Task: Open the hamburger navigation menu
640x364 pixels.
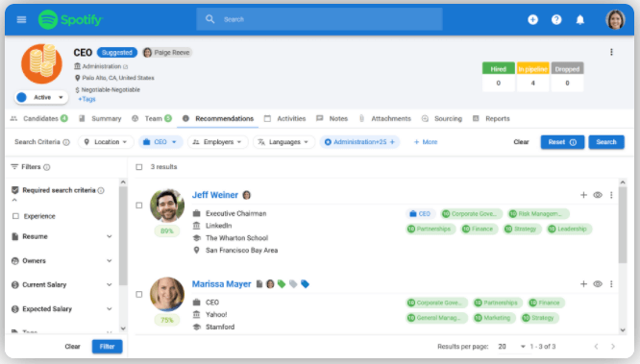Action: tap(21, 19)
